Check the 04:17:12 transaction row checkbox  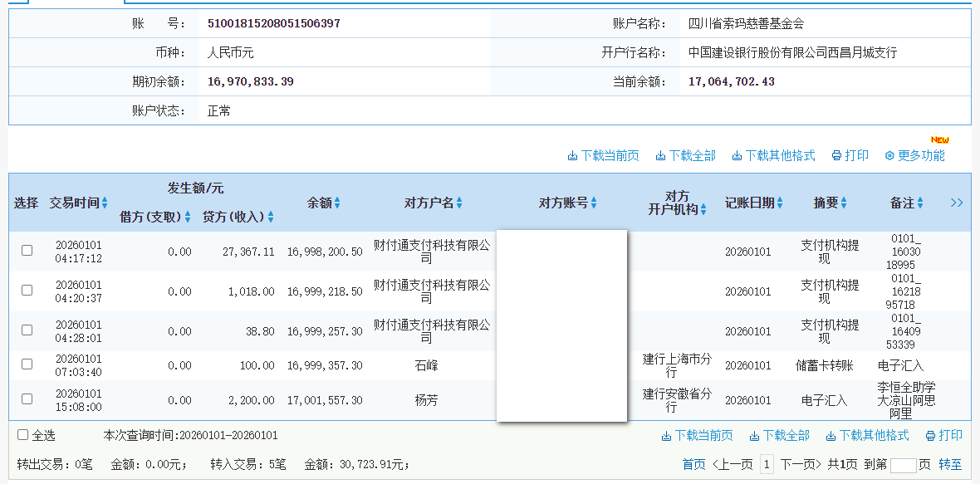click(x=27, y=251)
